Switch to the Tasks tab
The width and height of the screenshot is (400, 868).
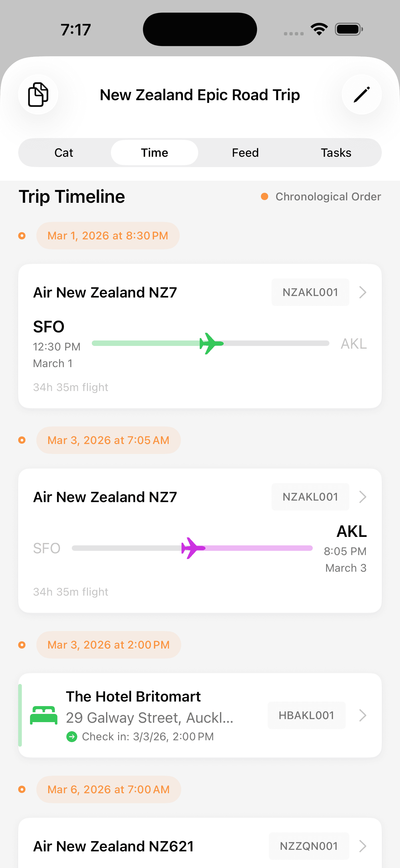coord(336,153)
